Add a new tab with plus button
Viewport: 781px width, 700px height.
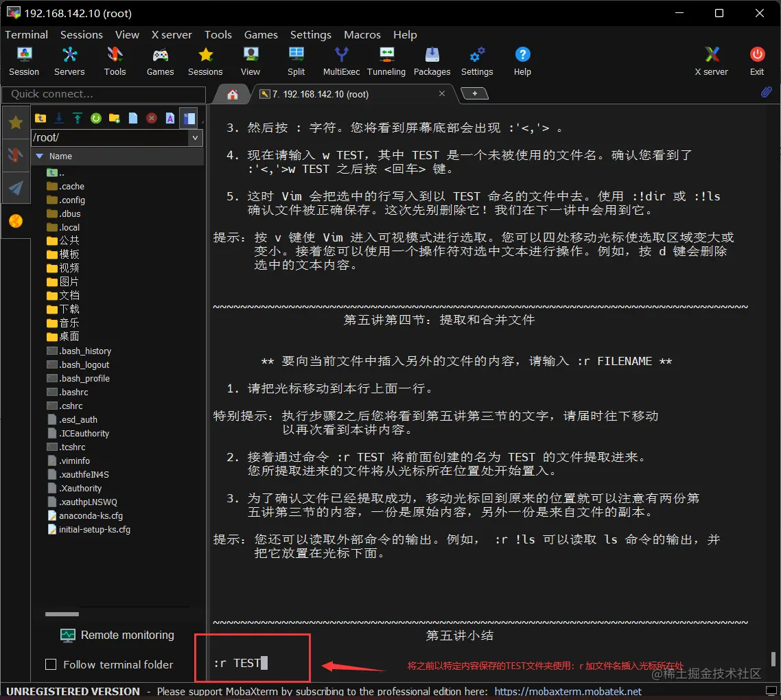point(475,93)
